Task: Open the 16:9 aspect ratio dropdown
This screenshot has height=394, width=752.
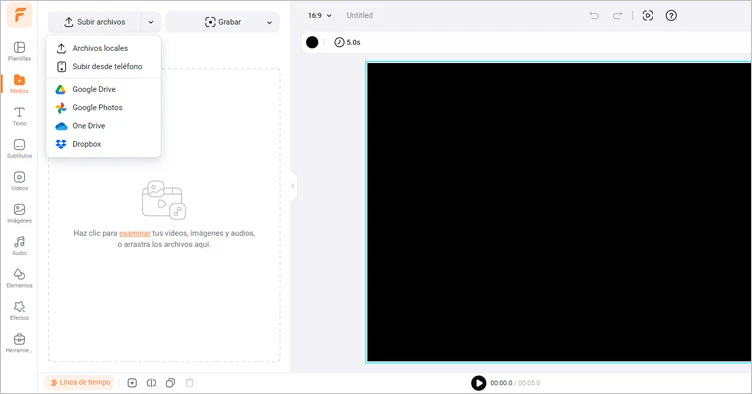Action: tap(320, 15)
